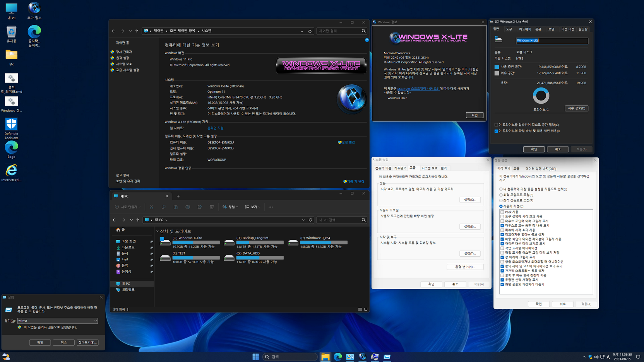Refresh the 내 PC explorer window
This screenshot has height=362, width=644.
coord(310,220)
